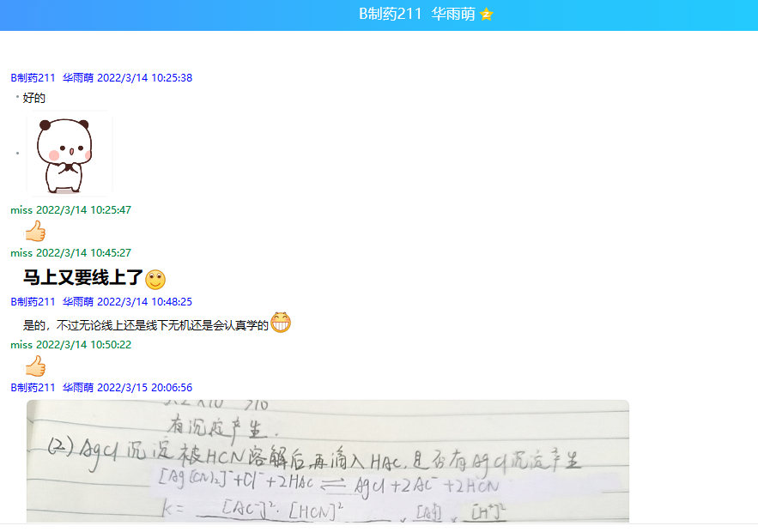The image size is (758, 532).
Task: Click miss sender line at 10:45:27
Action: point(70,253)
